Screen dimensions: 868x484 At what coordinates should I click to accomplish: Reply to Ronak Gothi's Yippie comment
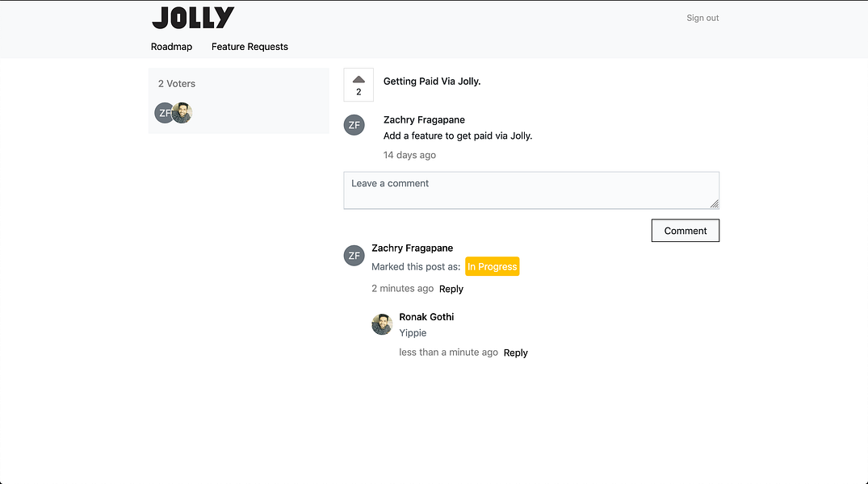pos(515,353)
